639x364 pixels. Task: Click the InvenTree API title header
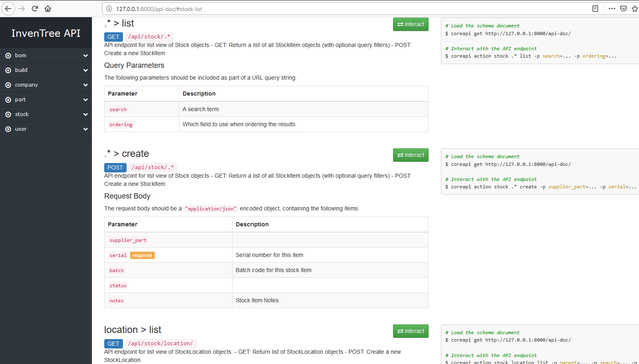point(46,33)
